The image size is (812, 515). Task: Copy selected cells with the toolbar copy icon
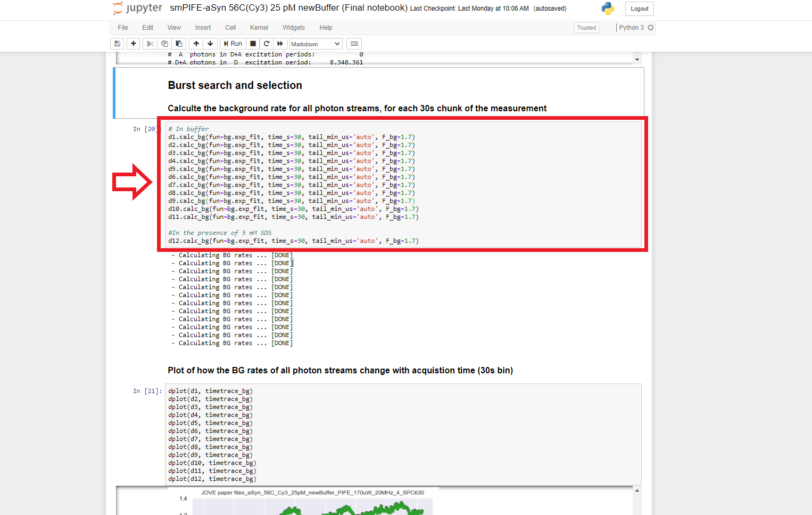(x=164, y=44)
